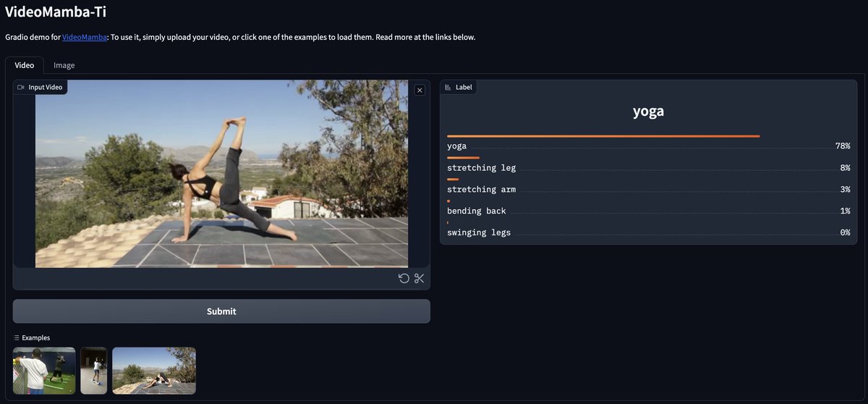Click the 'stretching arm' label text

point(482,190)
